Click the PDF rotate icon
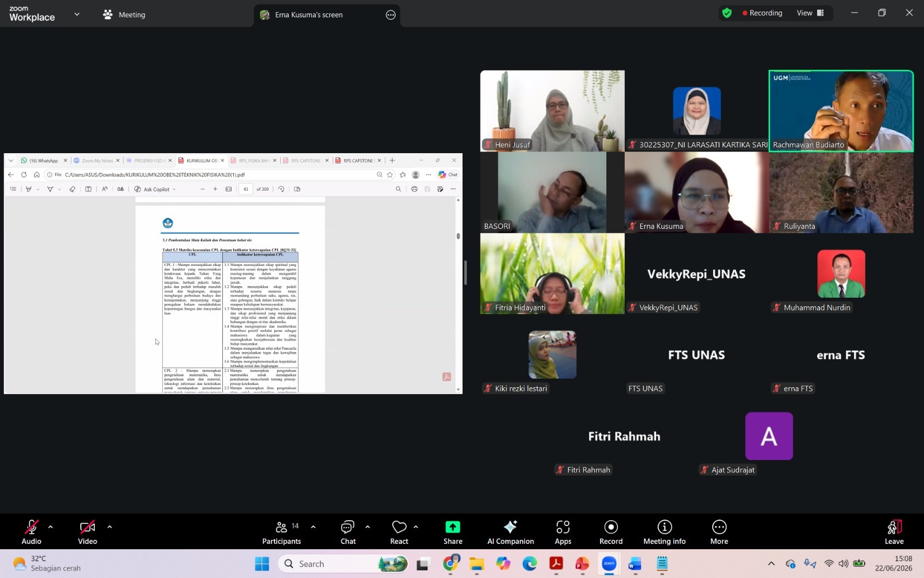Screen dimensions: 924x578 coord(281,189)
